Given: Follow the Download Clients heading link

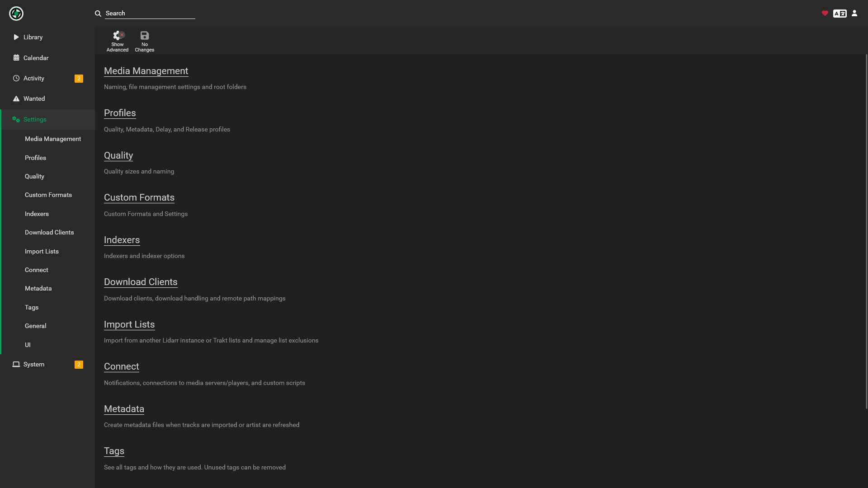Looking at the screenshot, I should (x=141, y=282).
